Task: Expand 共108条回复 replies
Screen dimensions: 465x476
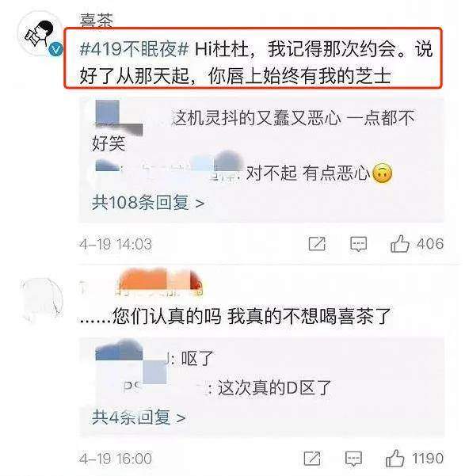Action: pos(148,203)
